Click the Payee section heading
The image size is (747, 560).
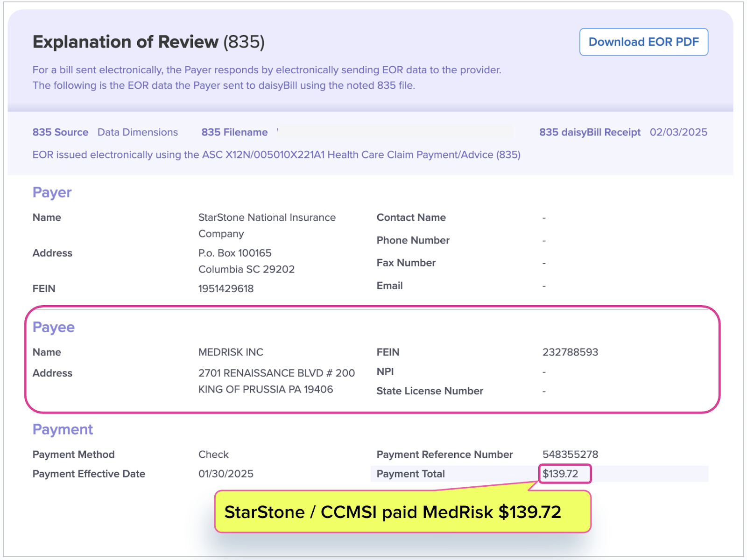tap(54, 327)
